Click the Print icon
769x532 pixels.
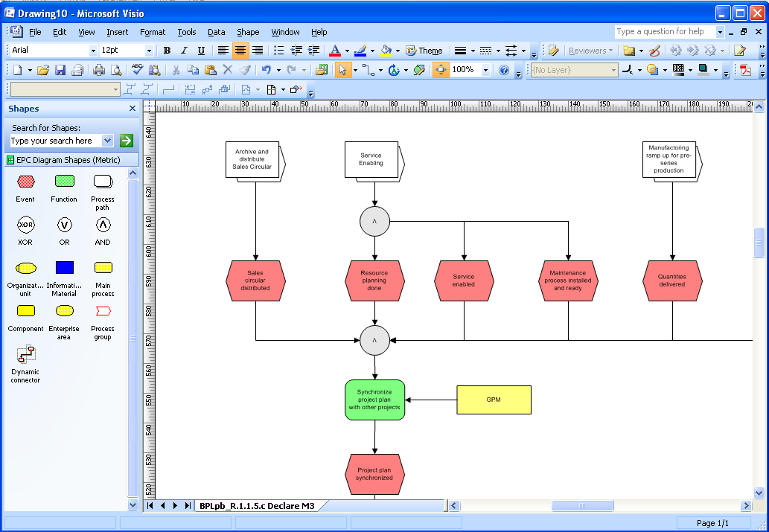pos(99,70)
